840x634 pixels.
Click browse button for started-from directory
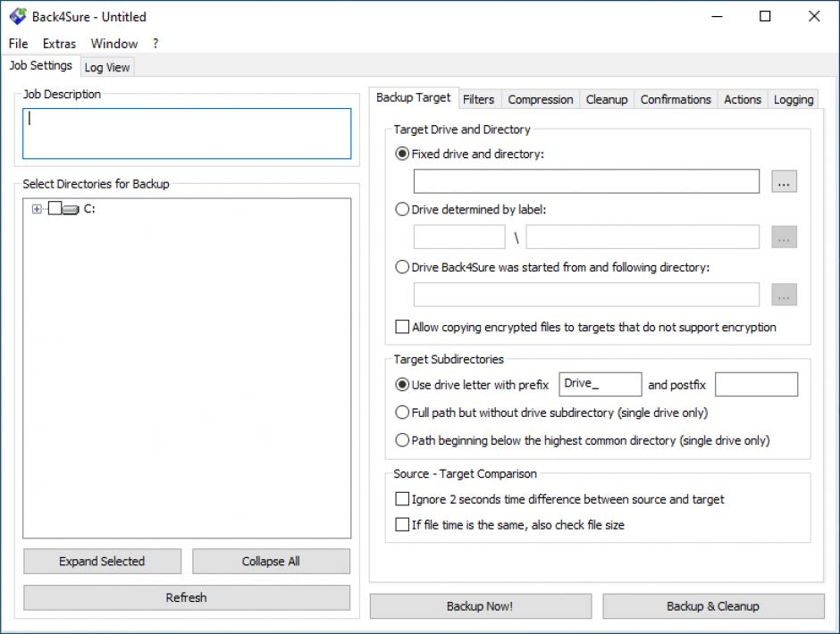tap(784, 295)
